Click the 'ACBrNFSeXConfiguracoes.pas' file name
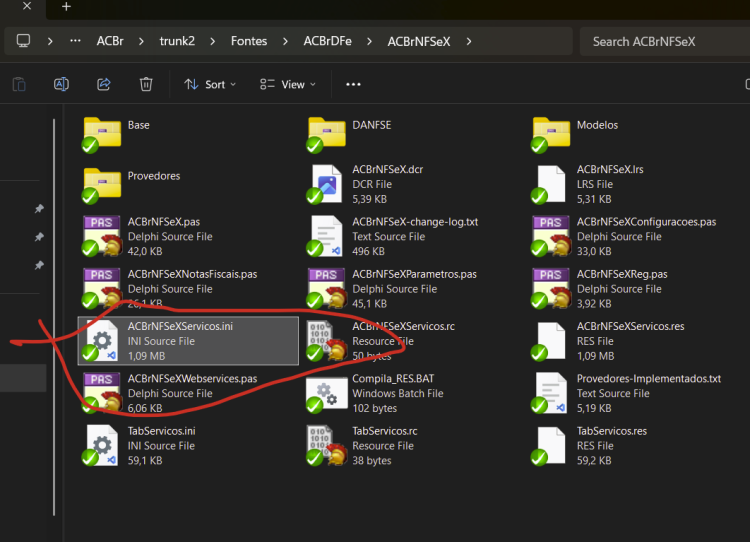 pyautogui.click(x=646, y=222)
